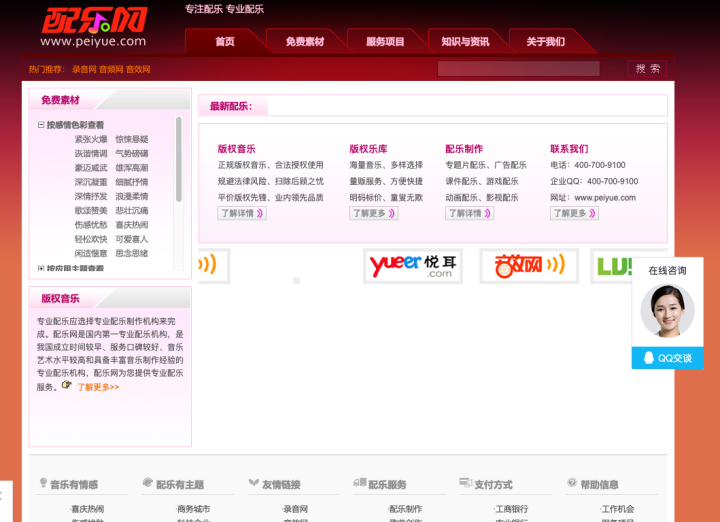Select 紧张火爆 in the emotion list
The height and width of the screenshot is (522, 720).
91,139
